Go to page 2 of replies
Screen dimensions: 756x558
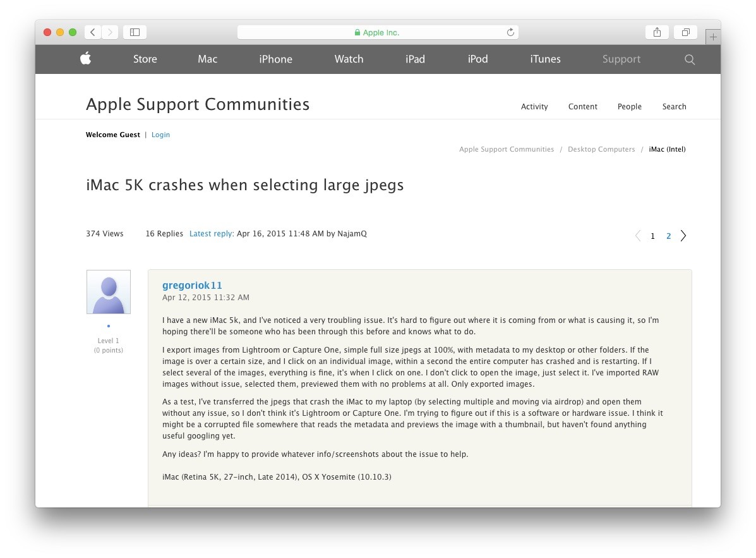click(668, 236)
